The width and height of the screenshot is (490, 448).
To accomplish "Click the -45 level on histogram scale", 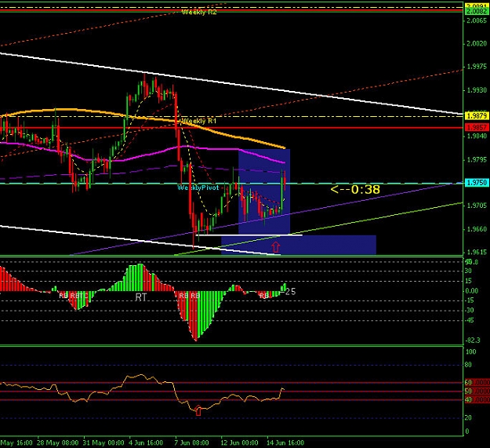I will coord(470,320).
